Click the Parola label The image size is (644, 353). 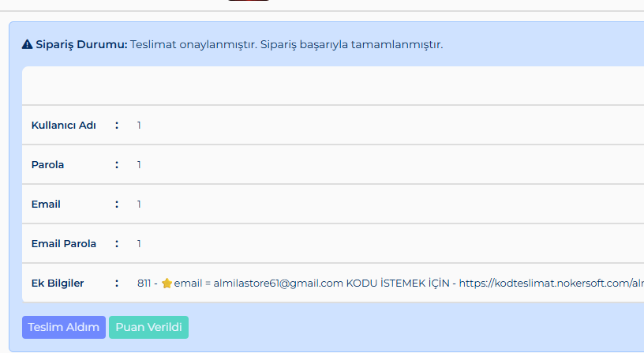pyautogui.click(x=47, y=165)
